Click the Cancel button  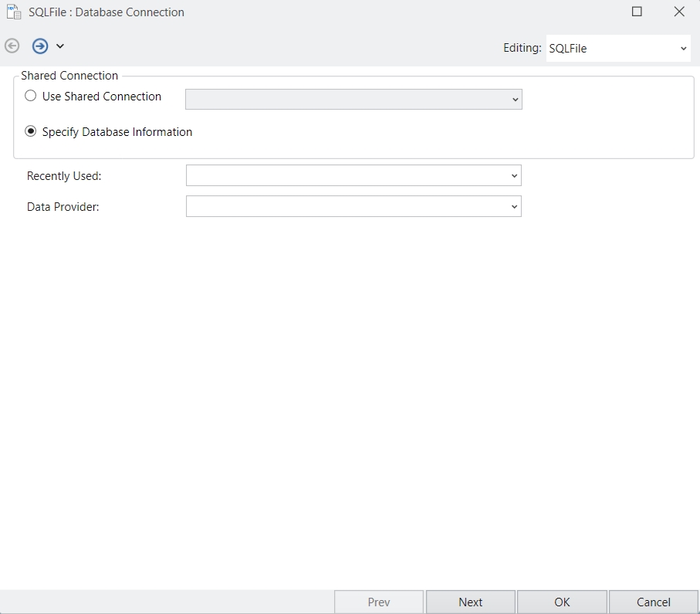pos(654,602)
